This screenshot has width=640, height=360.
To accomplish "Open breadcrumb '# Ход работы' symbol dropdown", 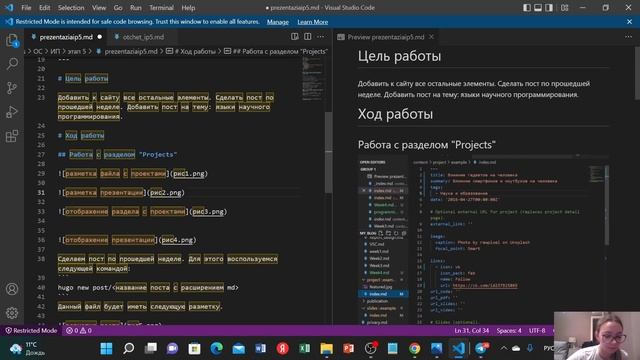I will [x=191, y=51].
